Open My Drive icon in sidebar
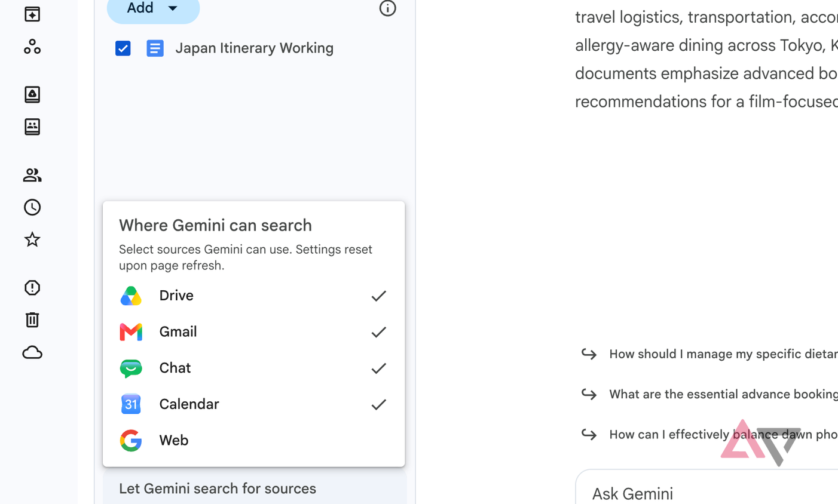838x504 pixels. [x=32, y=94]
